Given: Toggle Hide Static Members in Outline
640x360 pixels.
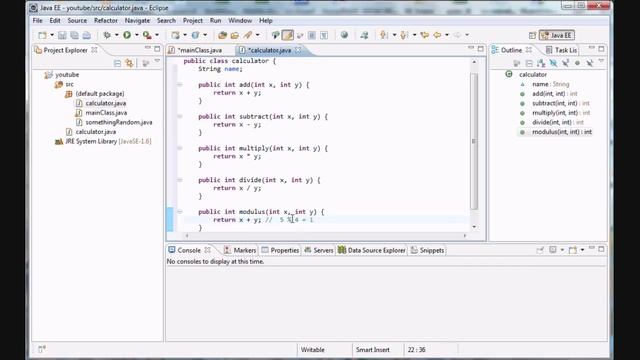Looking at the screenshot, I should click(x=565, y=63).
